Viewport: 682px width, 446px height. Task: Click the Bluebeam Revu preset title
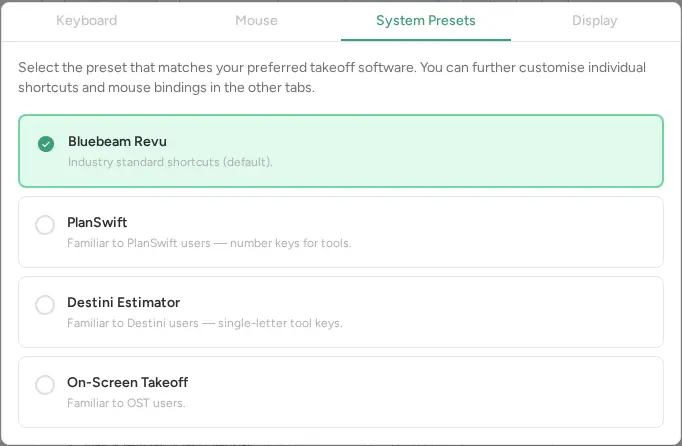(117, 141)
